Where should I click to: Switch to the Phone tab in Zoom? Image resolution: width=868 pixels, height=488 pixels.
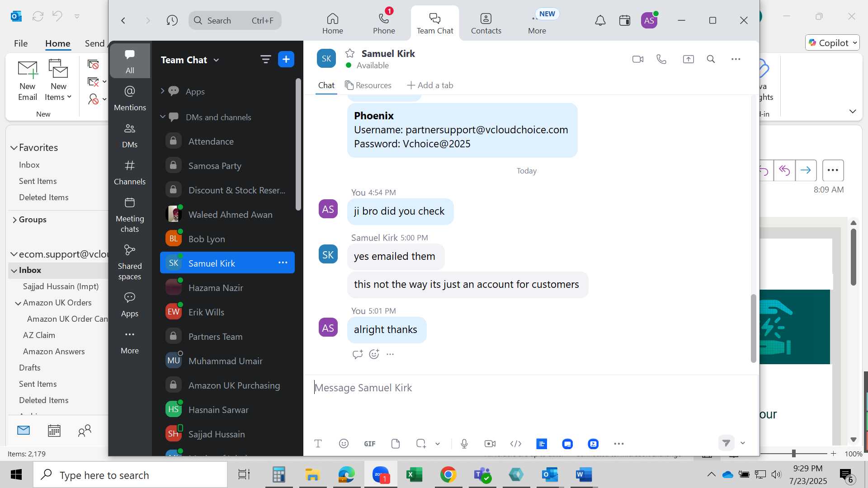(384, 23)
